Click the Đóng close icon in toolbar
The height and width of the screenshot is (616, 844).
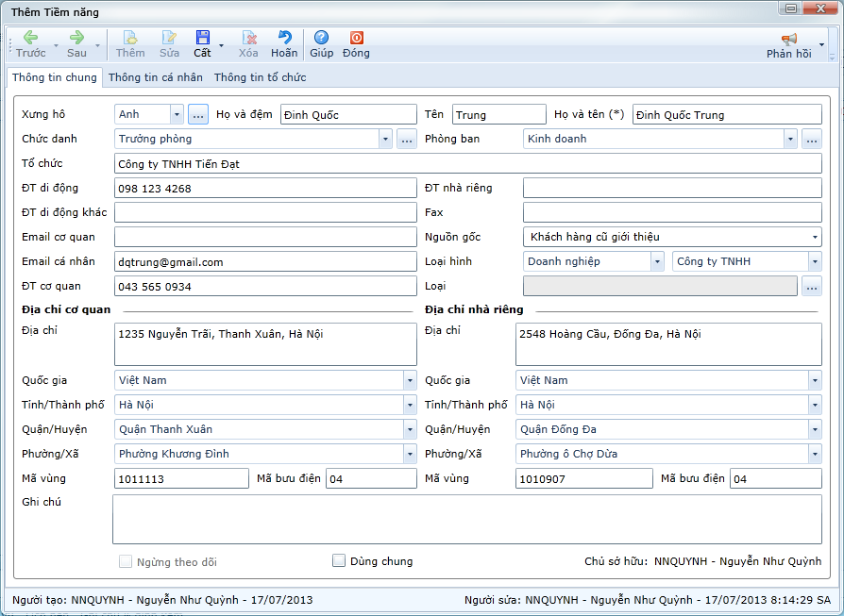pos(356,38)
